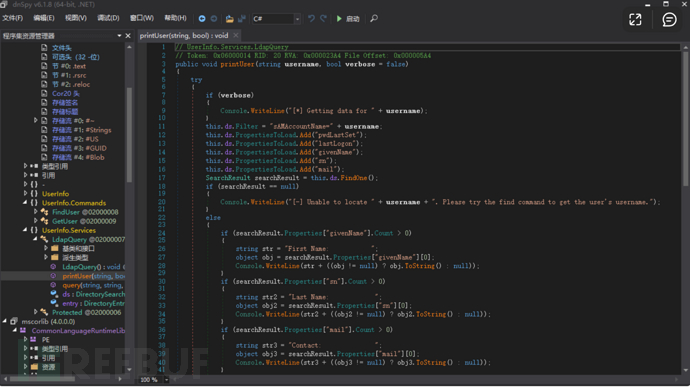690x388 pixels.
Task: Open the 编辑(E) menu
Action: [44, 18]
